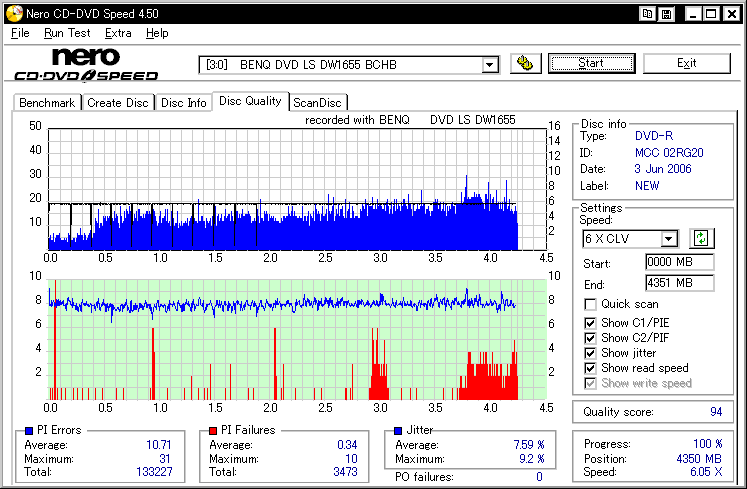This screenshot has height=489, width=747.
Task: Click the drive options icon beside Start
Action: (525, 63)
